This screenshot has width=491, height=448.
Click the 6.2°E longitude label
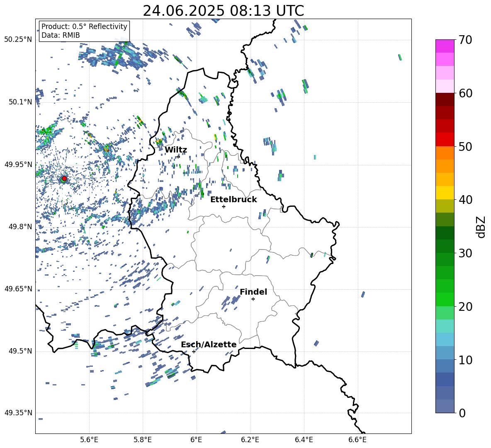tap(250, 440)
